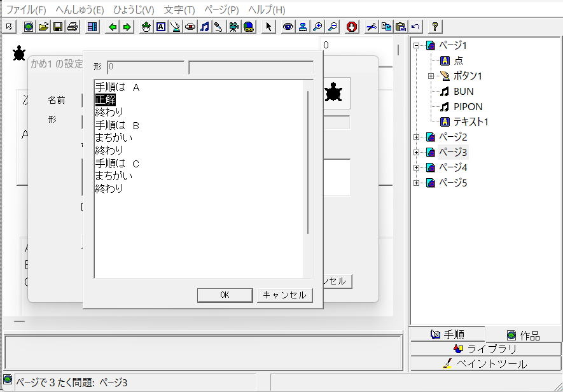Image resolution: width=563 pixels, height=392 pixels.
Task: Expand the ページ3 tree node
Action: pos(416,152)
